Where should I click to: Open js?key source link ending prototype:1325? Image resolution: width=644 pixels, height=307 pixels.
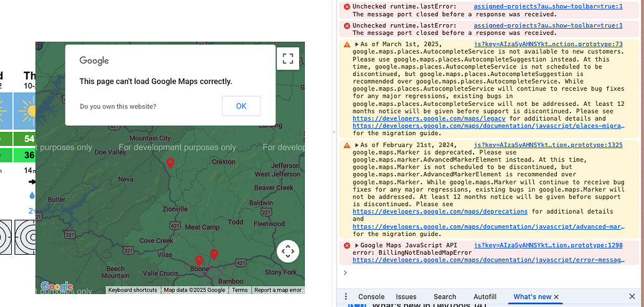tap(548, 145)
